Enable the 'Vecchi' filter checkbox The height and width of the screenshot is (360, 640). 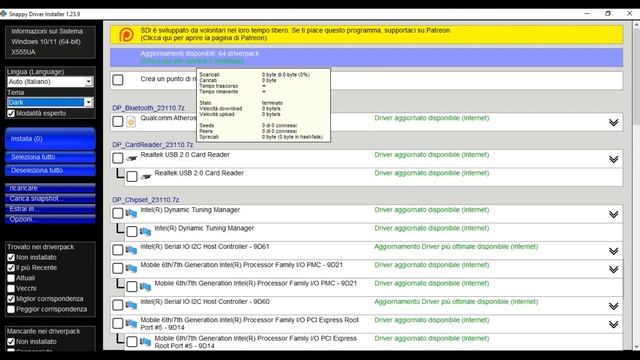click(11, 289)
